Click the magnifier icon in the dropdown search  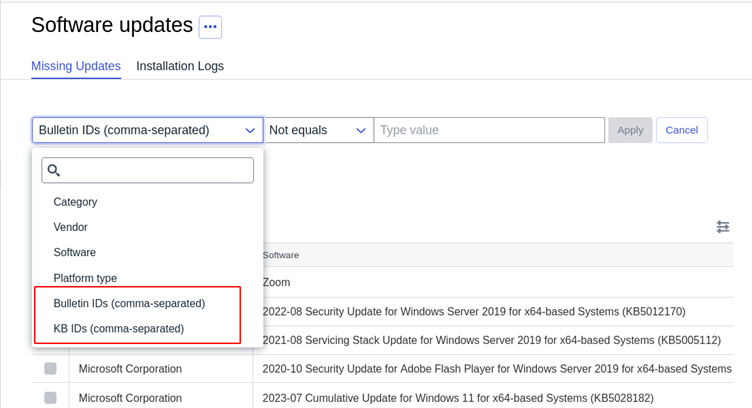[54, 170]
